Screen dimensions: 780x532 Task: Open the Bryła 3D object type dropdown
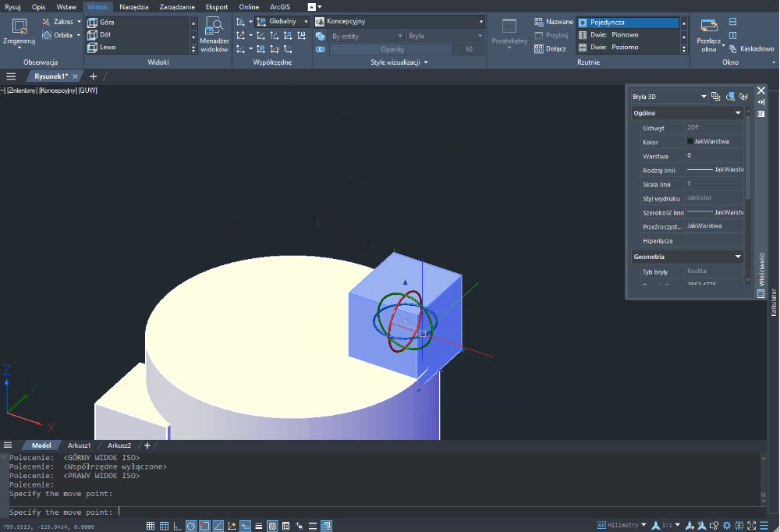pos(669,97)
